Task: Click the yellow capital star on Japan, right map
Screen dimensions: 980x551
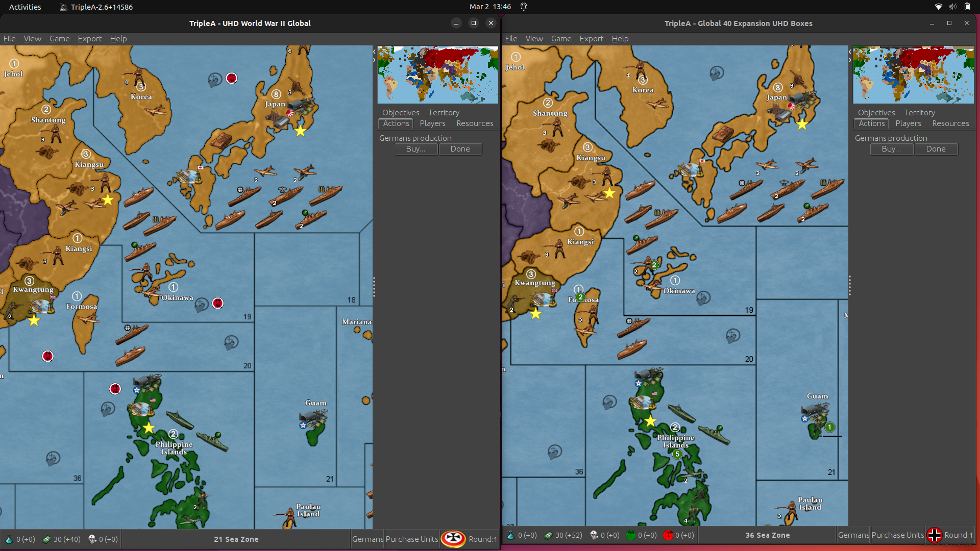Action: click(x=802, y=124)
